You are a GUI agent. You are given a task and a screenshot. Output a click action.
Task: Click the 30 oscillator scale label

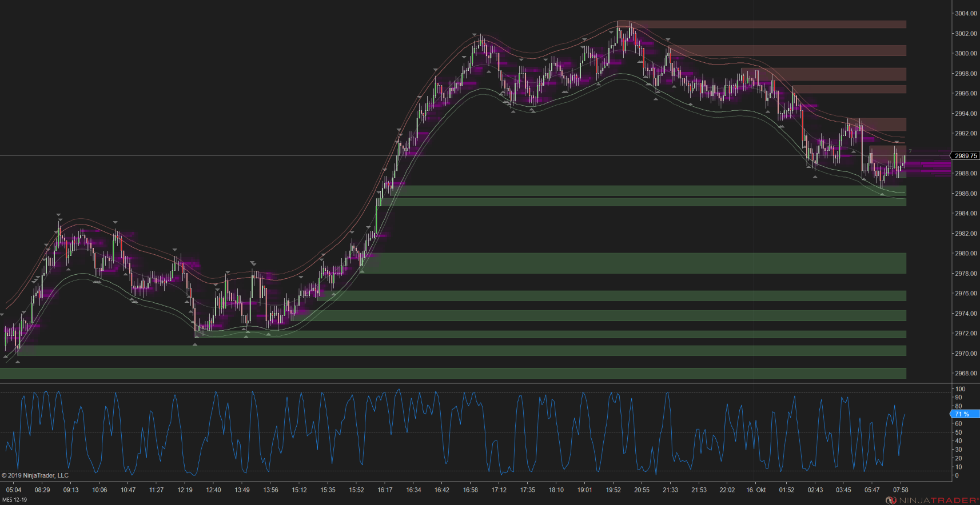pos(959,450)
